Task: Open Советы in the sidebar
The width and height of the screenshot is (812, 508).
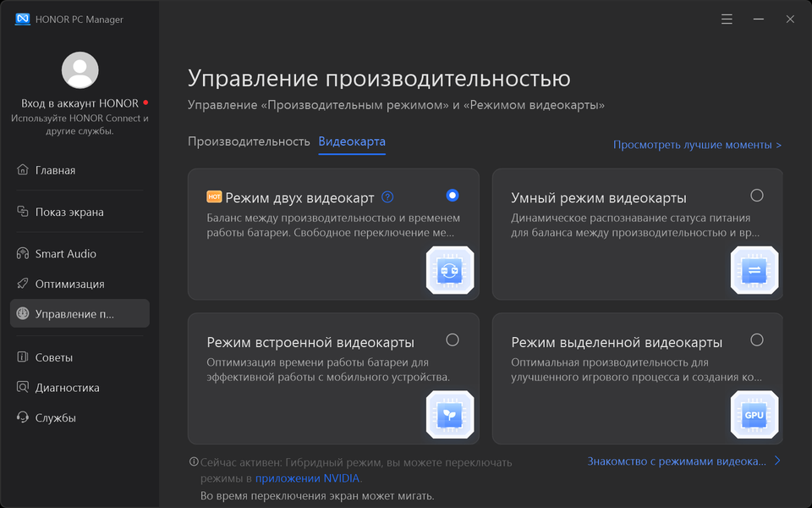Action: (80, 357)
